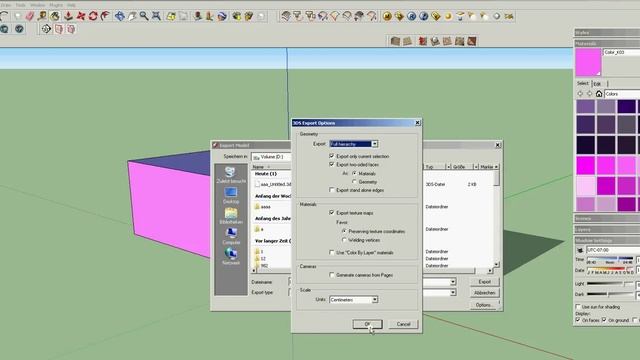
Task: Open the Speichern in location dropdown
Action: (271, 157)
